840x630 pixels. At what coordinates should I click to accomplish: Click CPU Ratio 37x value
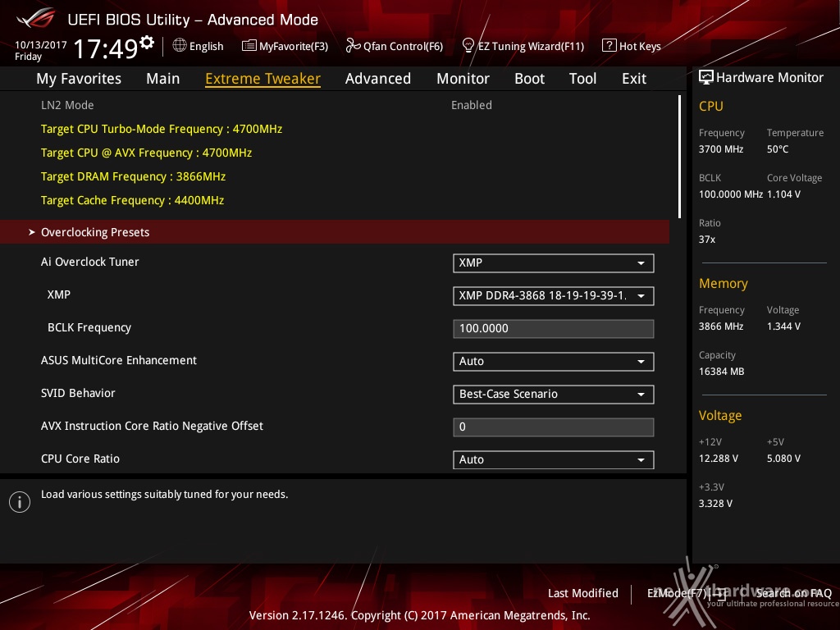[x=707, y=240]
